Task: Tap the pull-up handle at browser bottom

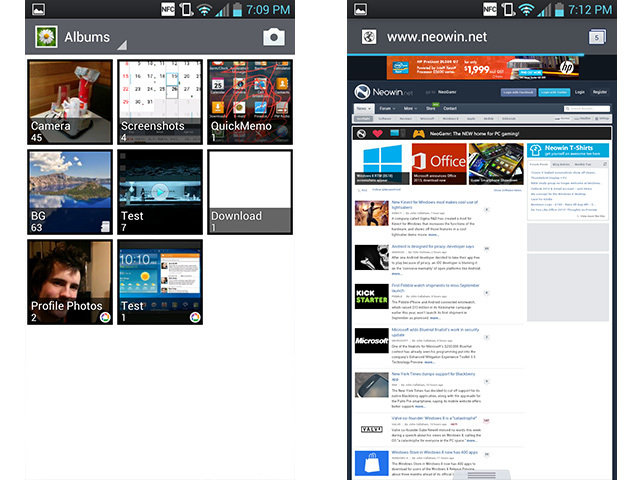Action: tap(482, 475)
